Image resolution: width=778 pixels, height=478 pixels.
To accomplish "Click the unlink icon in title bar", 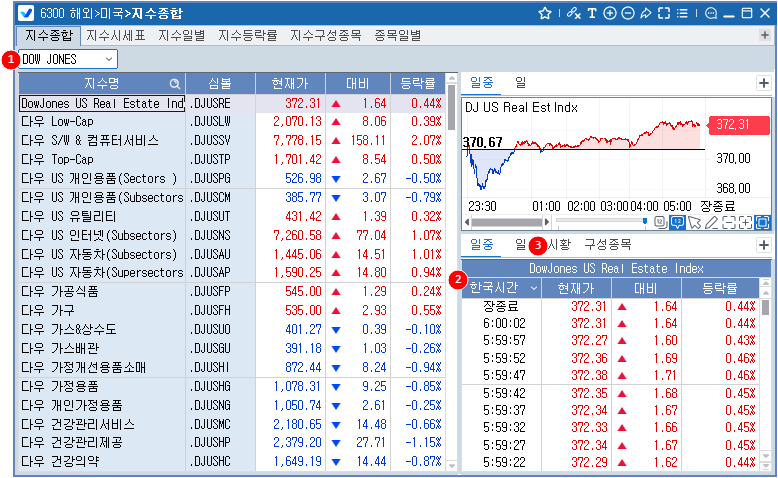I will [x=572, y=14].
